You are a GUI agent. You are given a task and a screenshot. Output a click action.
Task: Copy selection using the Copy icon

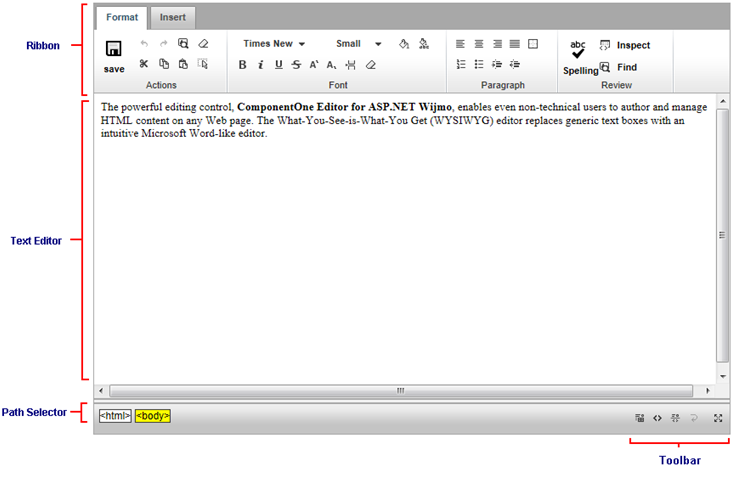[164, 64]
